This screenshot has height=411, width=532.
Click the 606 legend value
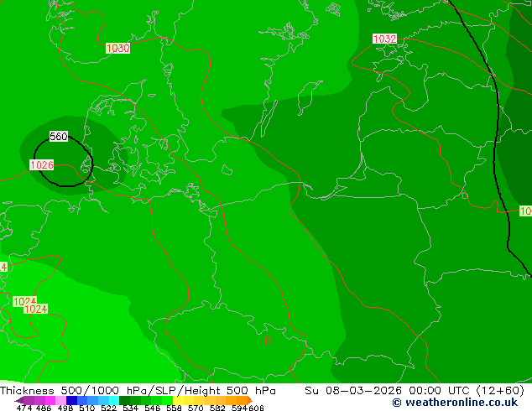tap(255, 408)
